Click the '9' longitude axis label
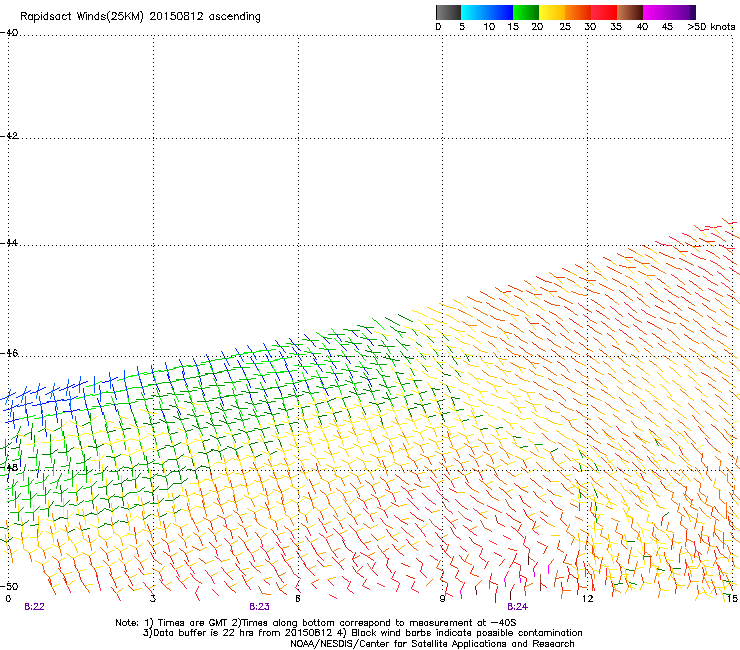740x650 pixels. [x=442, y=599]
